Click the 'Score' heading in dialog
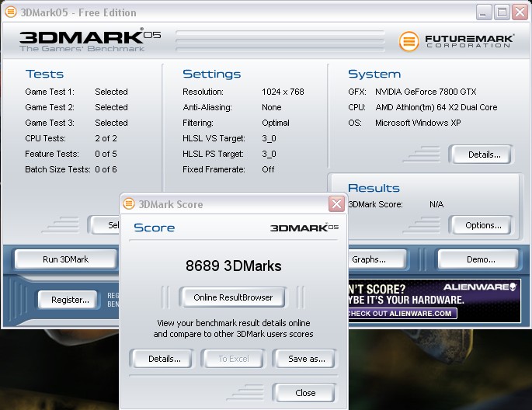The width and height of the screenshot is (532, 410). coord(154,228)
